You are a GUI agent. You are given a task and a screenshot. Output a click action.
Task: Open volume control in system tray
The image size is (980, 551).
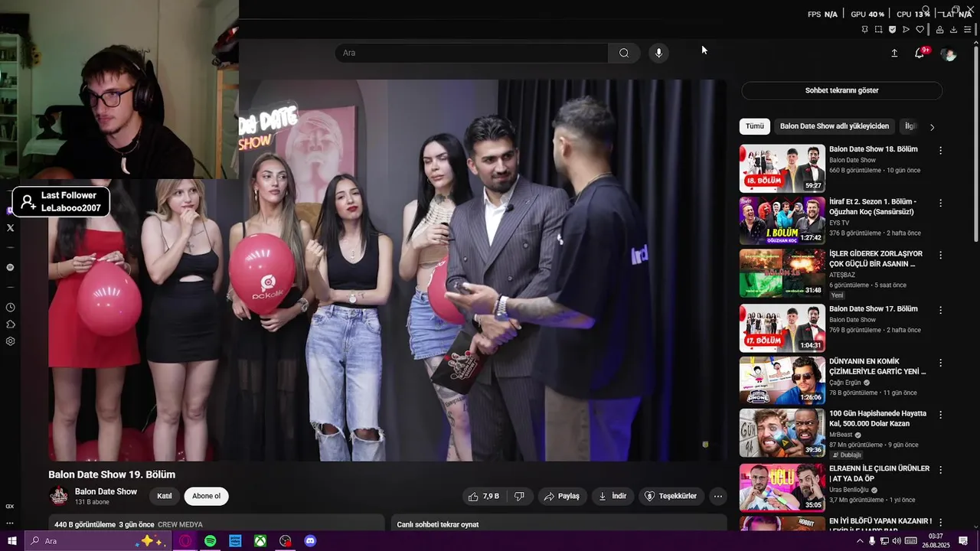(897, 541)
